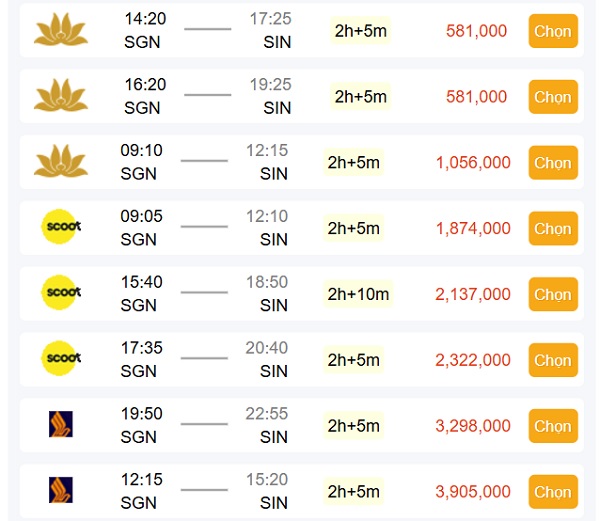
Task: Click the 12:15 departure time at bottom row
Action: (141, 480)
